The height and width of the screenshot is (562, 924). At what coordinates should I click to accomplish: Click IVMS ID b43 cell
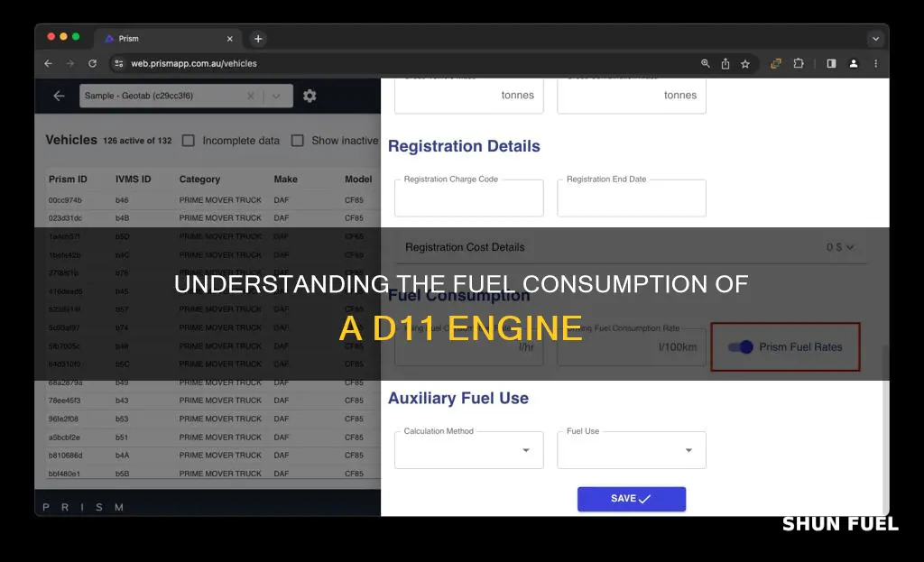[122, 401]
